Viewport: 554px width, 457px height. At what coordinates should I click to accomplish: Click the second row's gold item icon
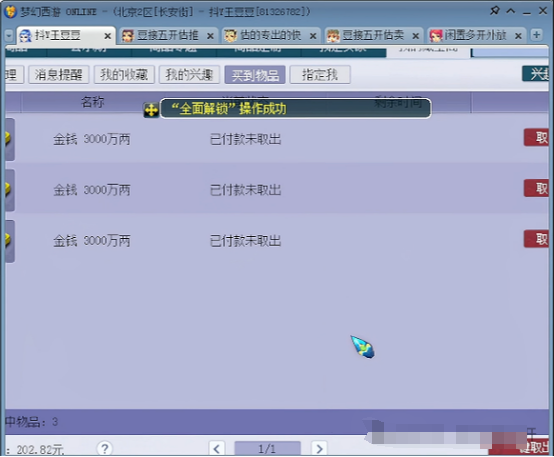click(x=10, y=190)
